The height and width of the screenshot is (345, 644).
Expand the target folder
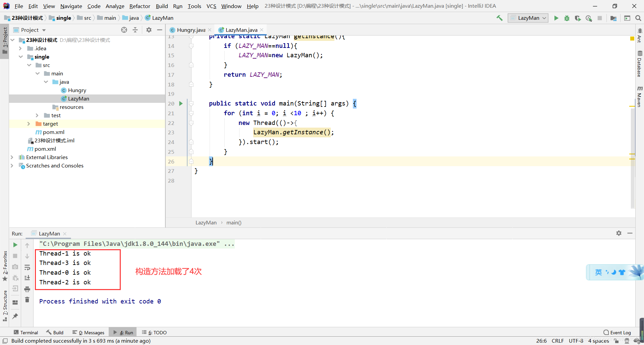[29, 124]
